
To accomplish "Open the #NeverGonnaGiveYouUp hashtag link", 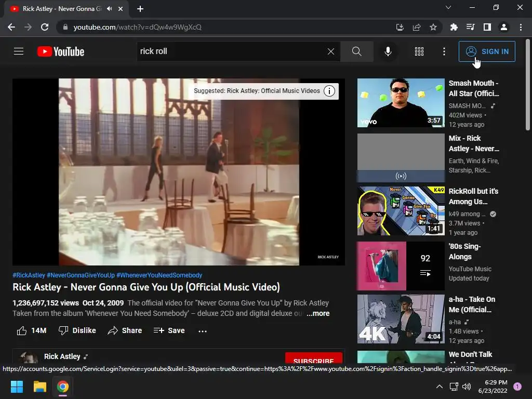I will point(81,275).
